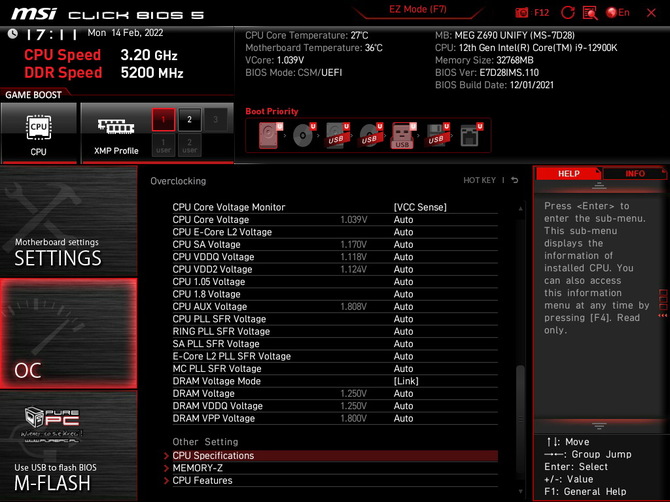Select XMP user profile 2
This screenshot has width=670, height=502.
pyautogui.click(x=189, y=145)
